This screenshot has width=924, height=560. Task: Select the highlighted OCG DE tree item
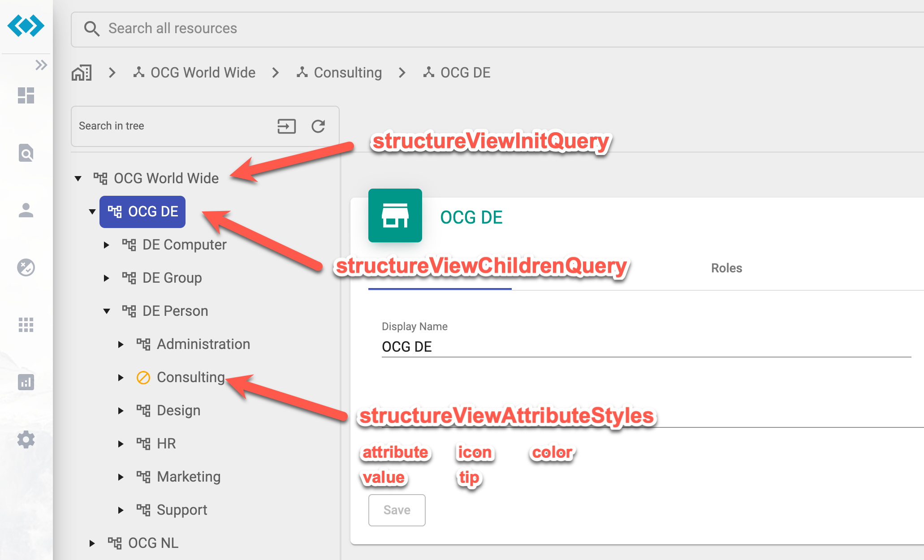(142, 211)
